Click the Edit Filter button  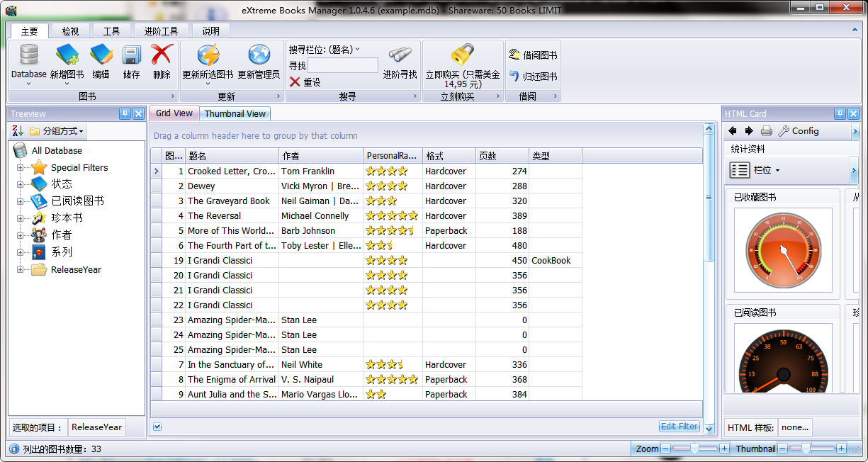(680, 427)
